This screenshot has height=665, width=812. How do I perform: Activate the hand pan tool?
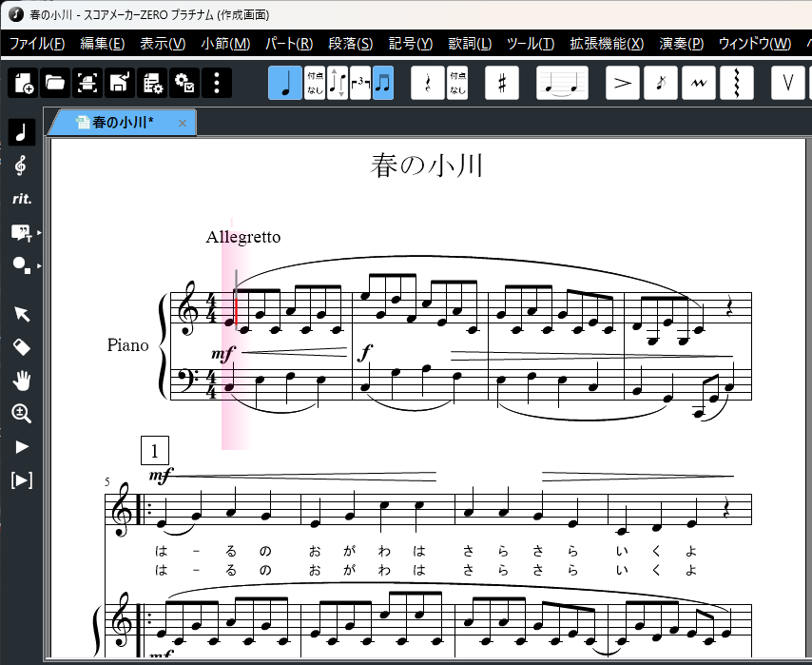21,381
